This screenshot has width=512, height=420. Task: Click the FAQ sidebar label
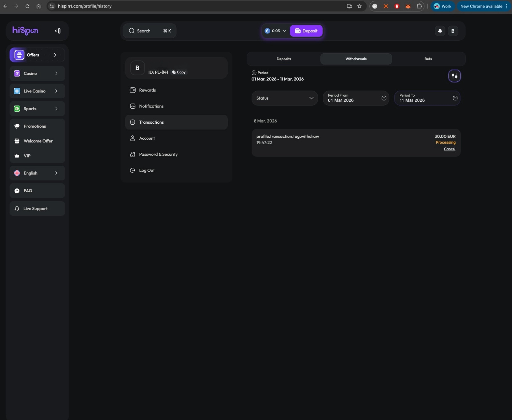coord(28,191)
